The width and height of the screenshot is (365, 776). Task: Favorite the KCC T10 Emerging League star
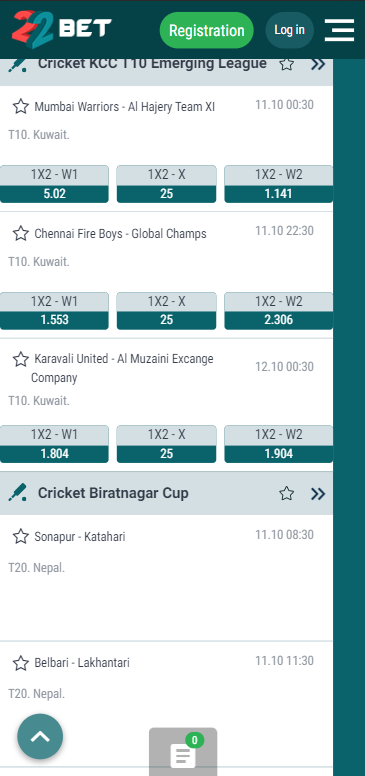click(x=286, y=64)
